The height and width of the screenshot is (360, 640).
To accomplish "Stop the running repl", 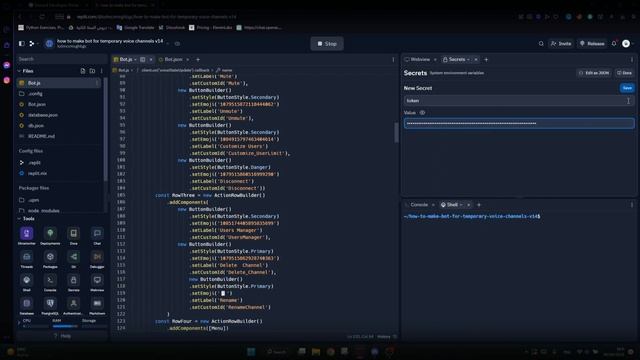I will [327, 44].
